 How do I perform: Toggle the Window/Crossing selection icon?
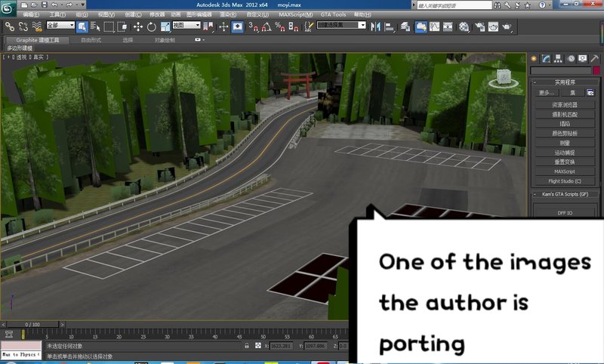pyautogui.click(x=122, y=26)
